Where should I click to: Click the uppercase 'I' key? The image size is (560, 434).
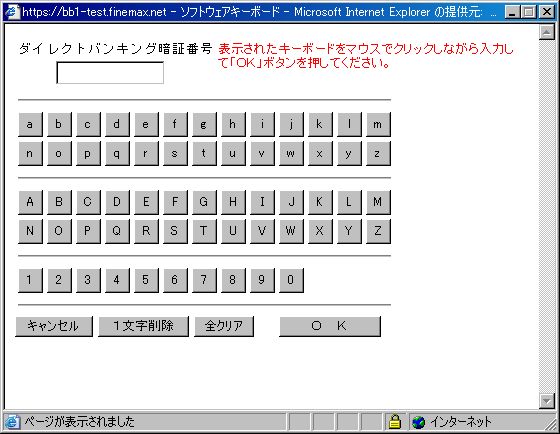point(262,202)
